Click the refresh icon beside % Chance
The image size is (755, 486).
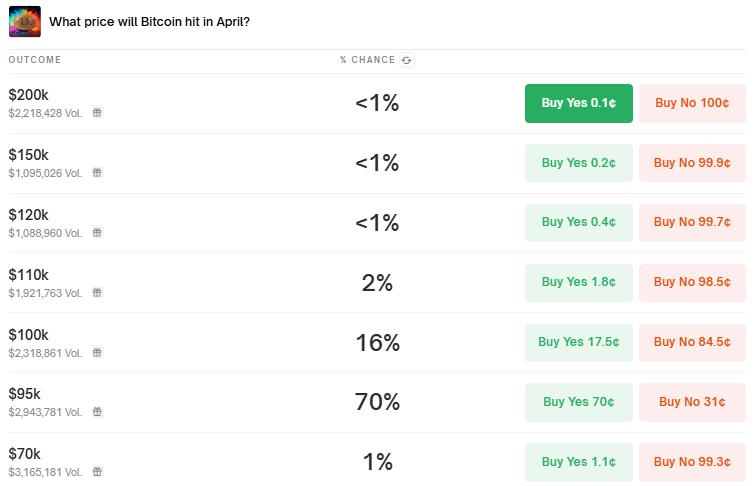pos(406,60)
